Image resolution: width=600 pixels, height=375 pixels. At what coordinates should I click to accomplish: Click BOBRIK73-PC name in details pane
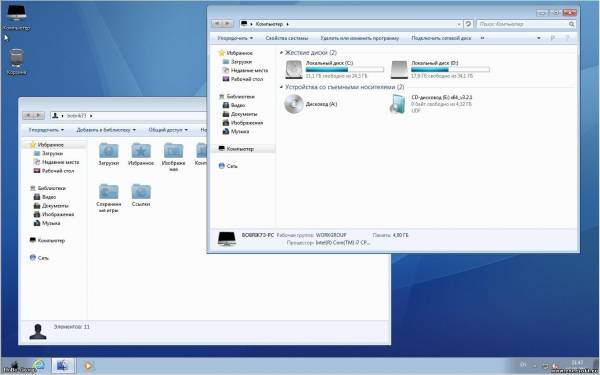(258, 235)
